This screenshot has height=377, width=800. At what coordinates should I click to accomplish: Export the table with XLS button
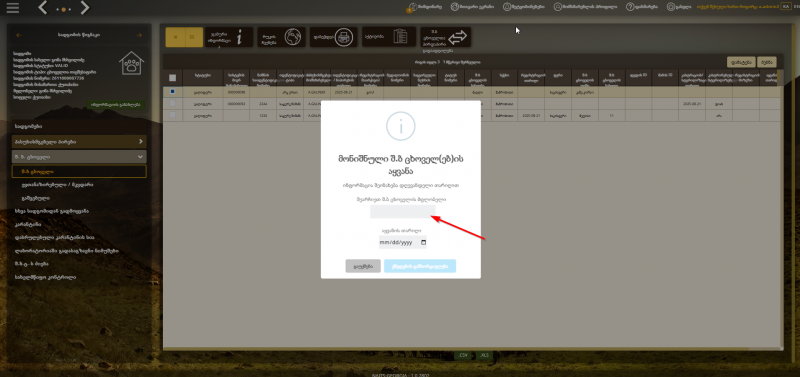485,355
